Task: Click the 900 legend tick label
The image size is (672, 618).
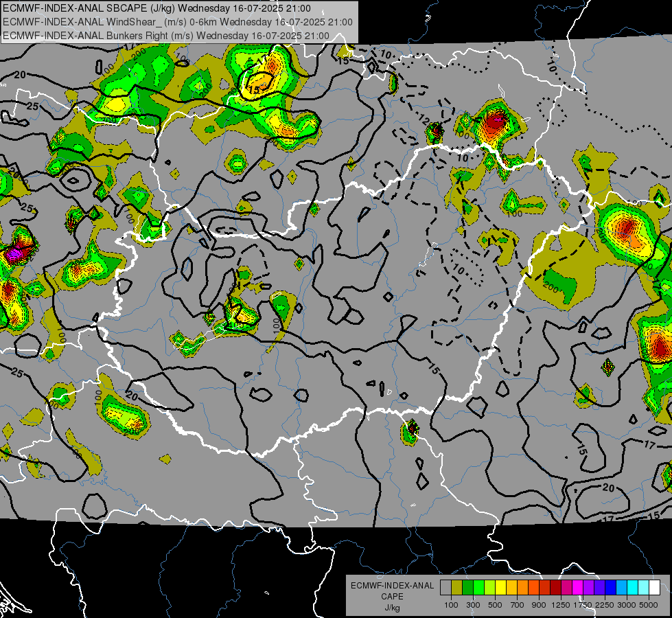Action: pyautogui.click(x=539, y=605)
